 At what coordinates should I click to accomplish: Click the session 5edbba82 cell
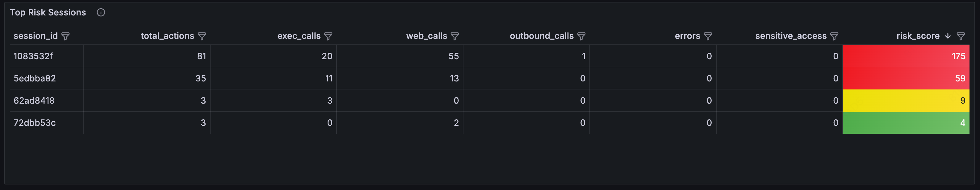[x=35, y=78]
